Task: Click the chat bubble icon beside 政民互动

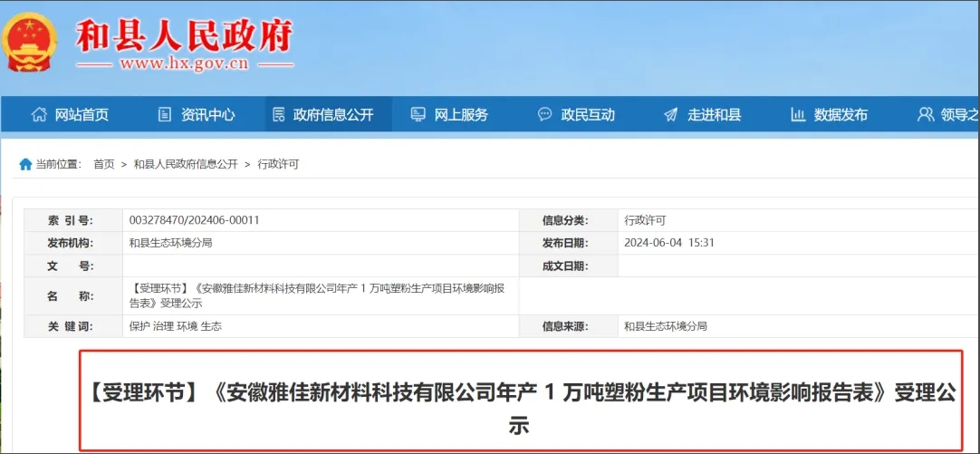Action: [x=544, y=115]
